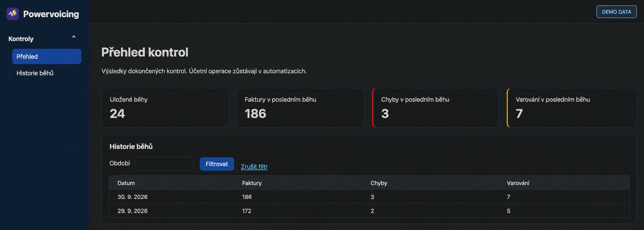The height and width of the screenshot is (230, 644).
Task: Click the Období label
Action: point(120,163)
